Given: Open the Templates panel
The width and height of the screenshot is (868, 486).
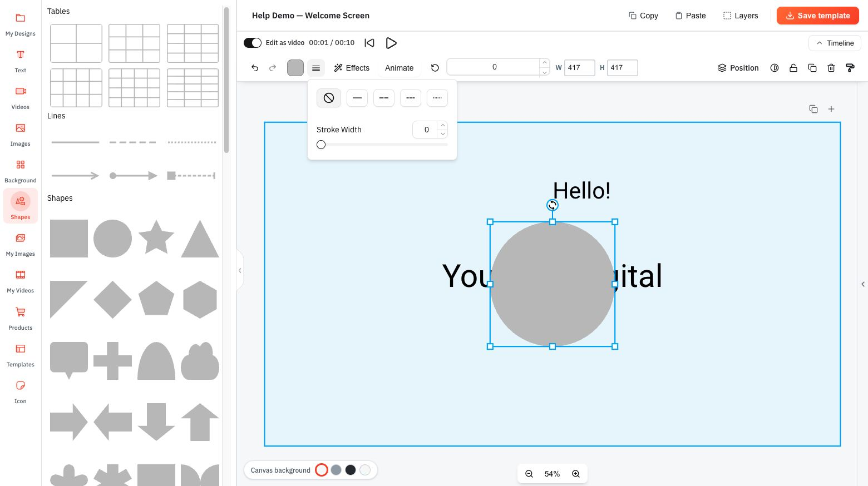Looking at the screenshot, I should [21, 356].
